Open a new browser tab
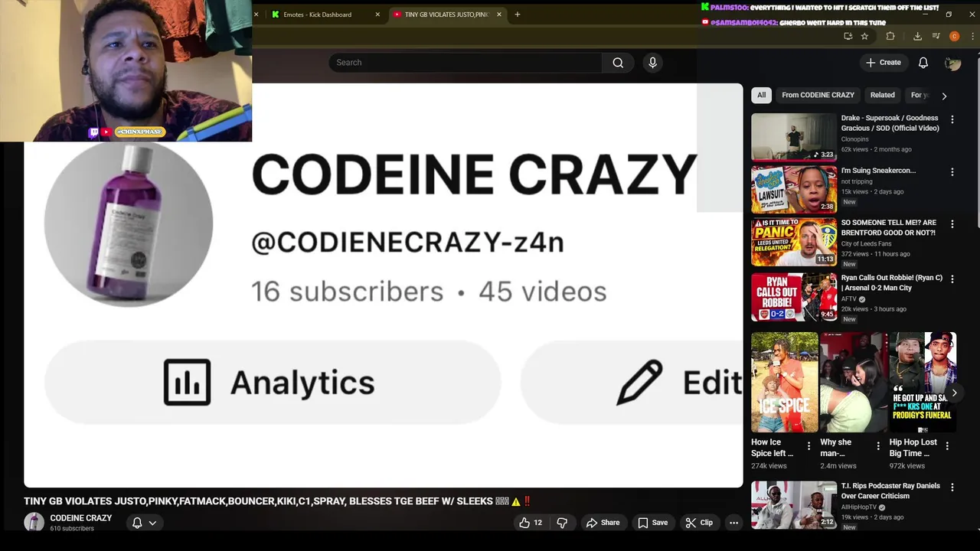This screenshot has width=980, height=551. pyautogui.click(x=518, y=15)
